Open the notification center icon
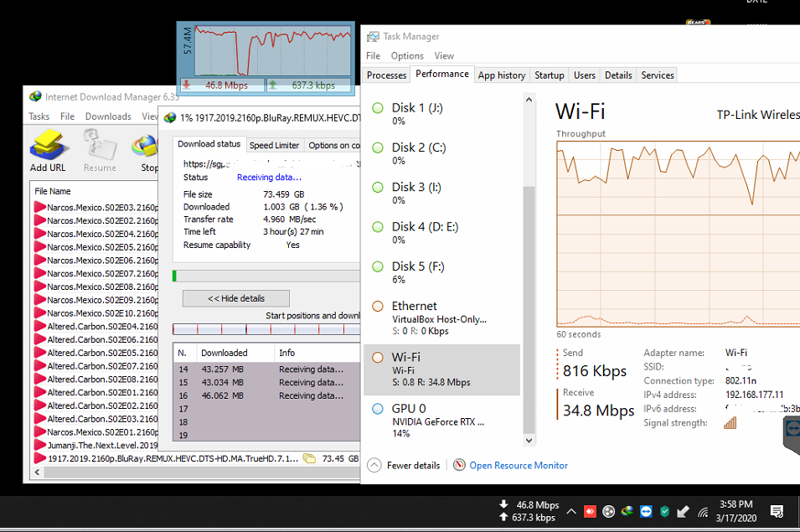This screenshot has height=532, width=800. tap(777, 511)
